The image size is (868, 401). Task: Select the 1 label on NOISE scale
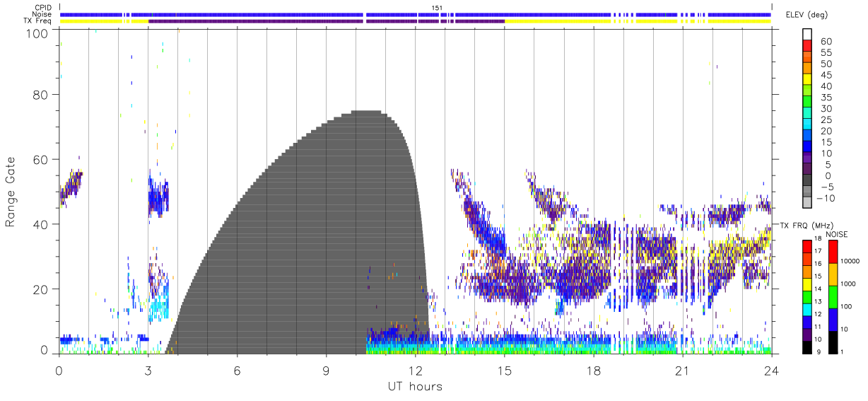[x=841, y=351]
